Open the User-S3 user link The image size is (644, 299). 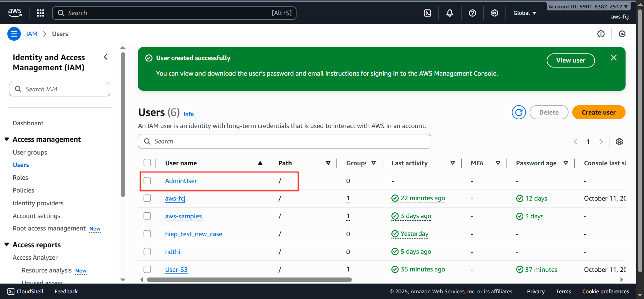pos(176,270)
